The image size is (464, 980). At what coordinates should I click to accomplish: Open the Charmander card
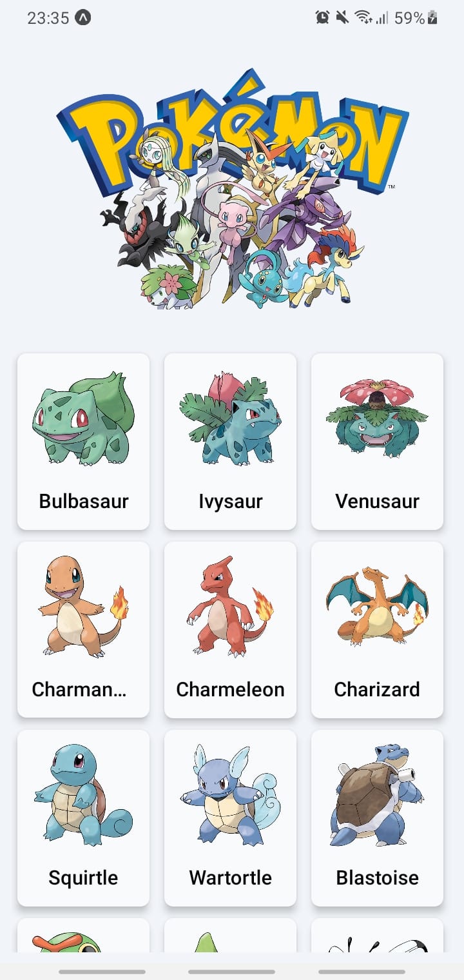tap(83, 630)
